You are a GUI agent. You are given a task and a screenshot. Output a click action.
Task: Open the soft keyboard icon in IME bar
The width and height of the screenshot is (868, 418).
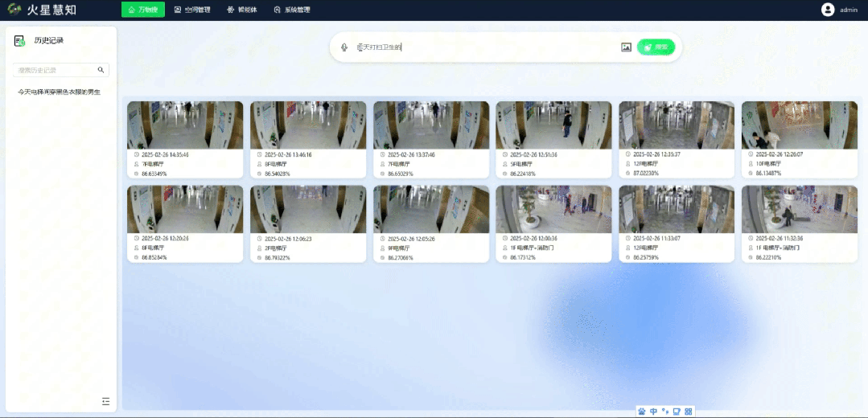(677, 412)
